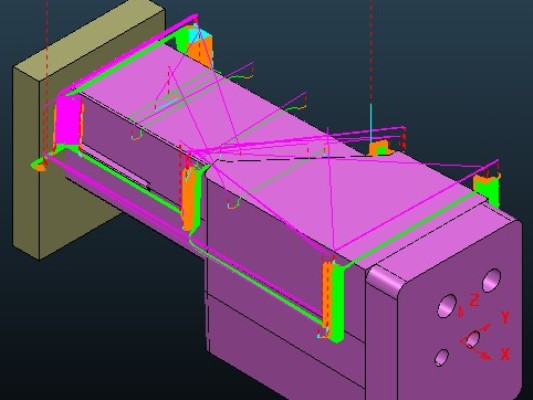Select the lowest hole on end face
Image resolution: width=533 pixels, height=400 pixels.
point(442,358)
